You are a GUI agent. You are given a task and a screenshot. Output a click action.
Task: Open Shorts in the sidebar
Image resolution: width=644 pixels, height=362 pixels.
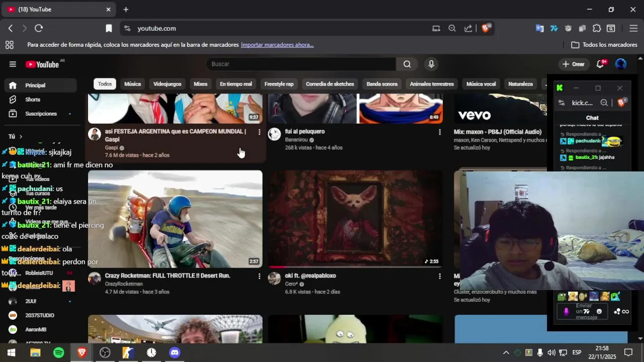click(x=40, y=100)
